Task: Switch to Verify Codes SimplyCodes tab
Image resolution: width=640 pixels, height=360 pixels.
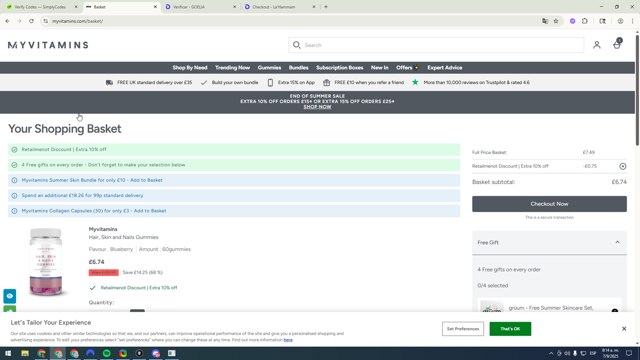Action: click(x=41, y=7)
